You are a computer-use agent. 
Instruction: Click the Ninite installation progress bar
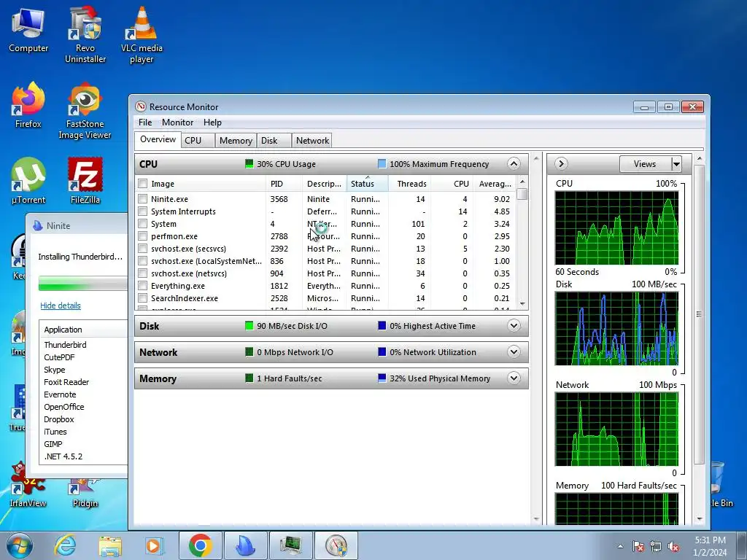[x=83, y=283]
